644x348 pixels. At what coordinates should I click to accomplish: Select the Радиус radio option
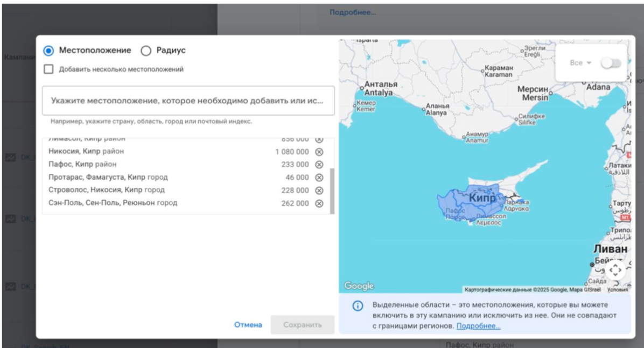[x=146, y=51]
